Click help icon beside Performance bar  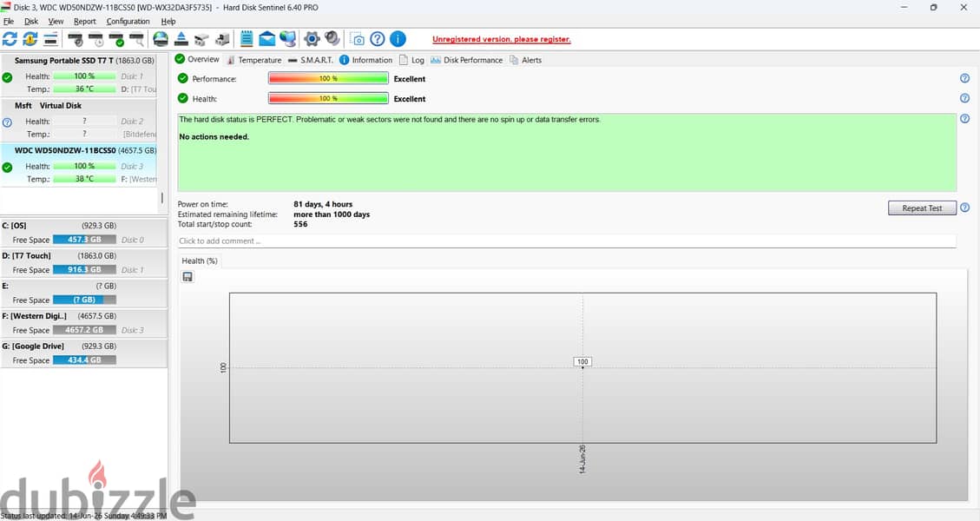964,78
